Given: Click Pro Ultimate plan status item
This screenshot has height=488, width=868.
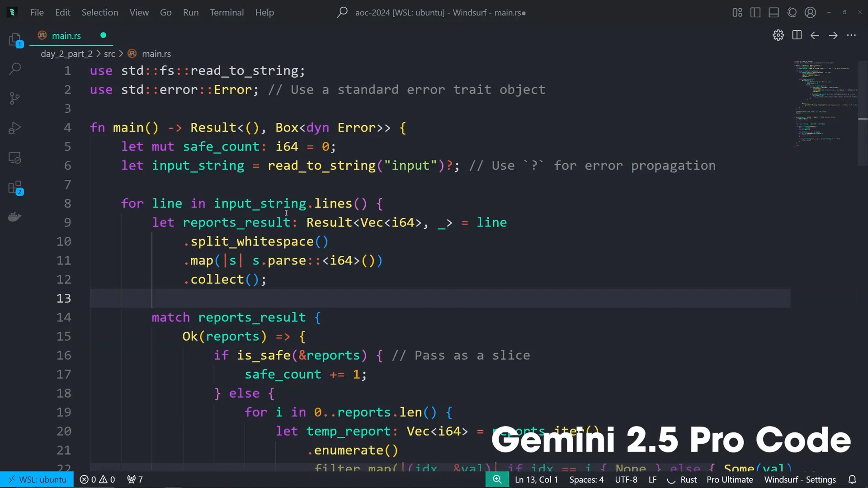Looking at the screenshot, I should tap(730, 479).
